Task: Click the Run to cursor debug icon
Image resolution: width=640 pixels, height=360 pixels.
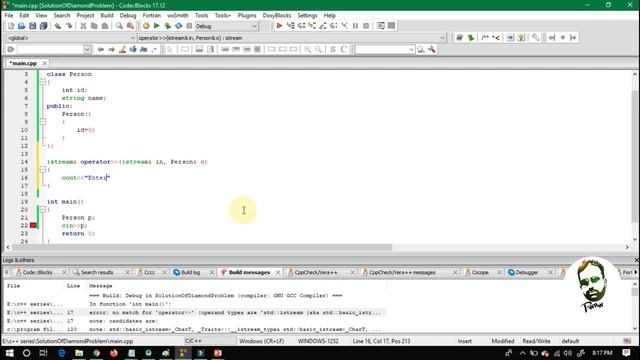Action: point(290,26)
